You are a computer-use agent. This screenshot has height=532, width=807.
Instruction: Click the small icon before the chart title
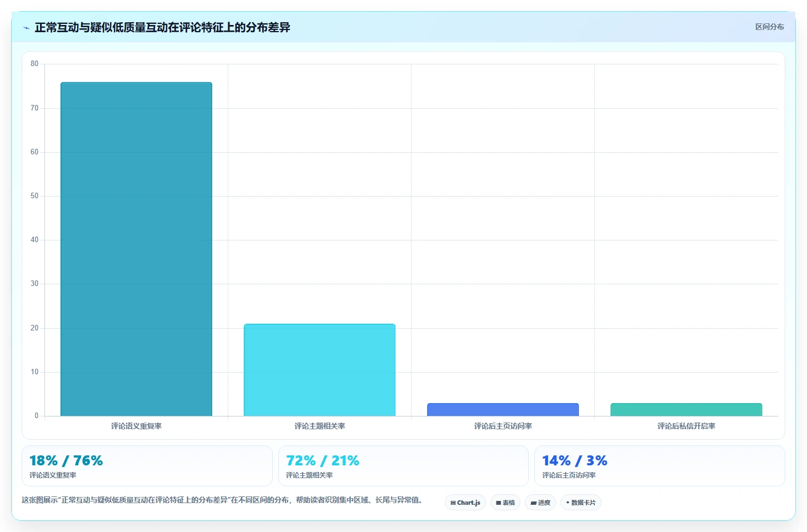coord(26,28)
